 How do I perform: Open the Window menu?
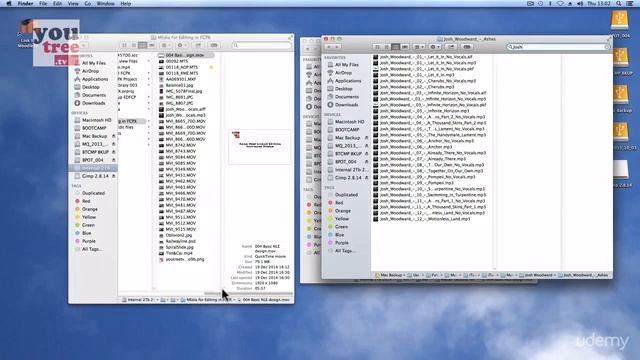pyautogui.click(x=105, y=4)
